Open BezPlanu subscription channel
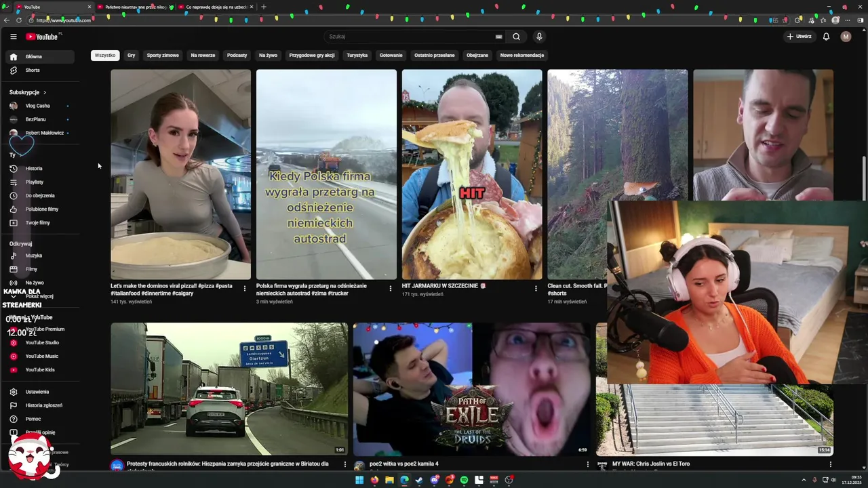 tap(39, 119)
